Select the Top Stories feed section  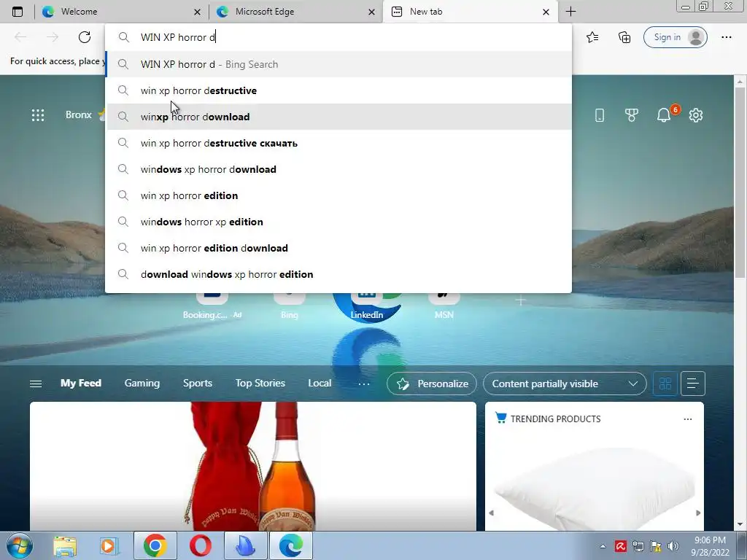pos(260,384)
